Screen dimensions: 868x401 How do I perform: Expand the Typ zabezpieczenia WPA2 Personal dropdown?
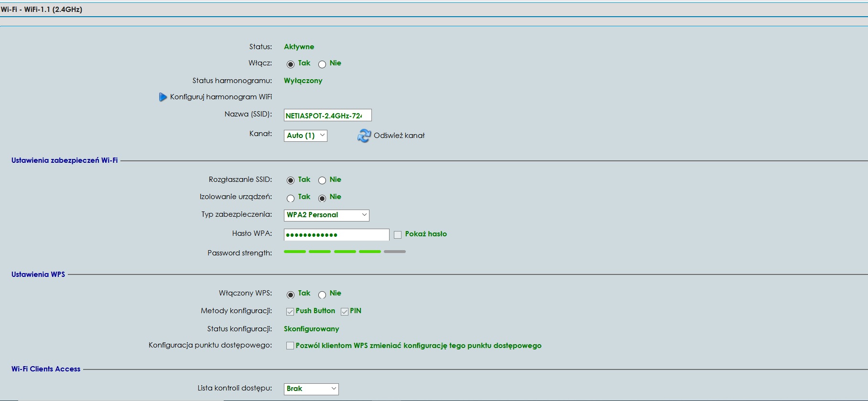pos(326,215)
